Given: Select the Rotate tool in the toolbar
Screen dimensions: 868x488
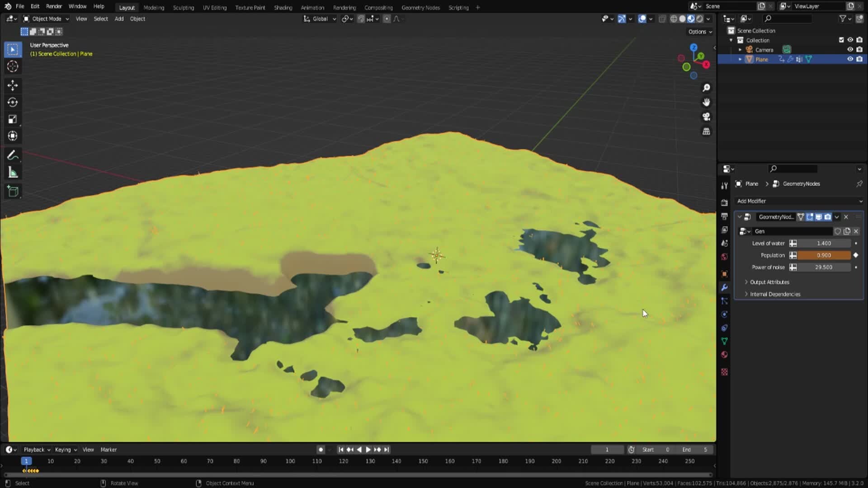Looking at the screenshot, I should point(12,102).
